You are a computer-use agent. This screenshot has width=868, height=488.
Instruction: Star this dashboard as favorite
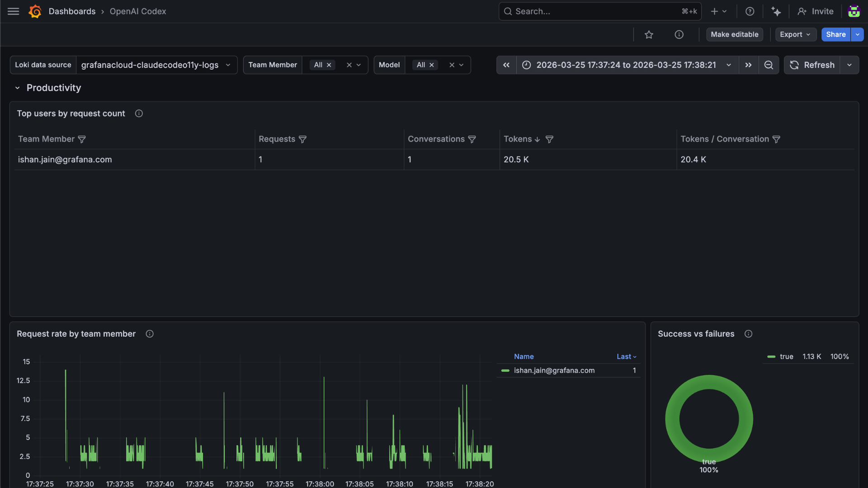coord(649,35)
